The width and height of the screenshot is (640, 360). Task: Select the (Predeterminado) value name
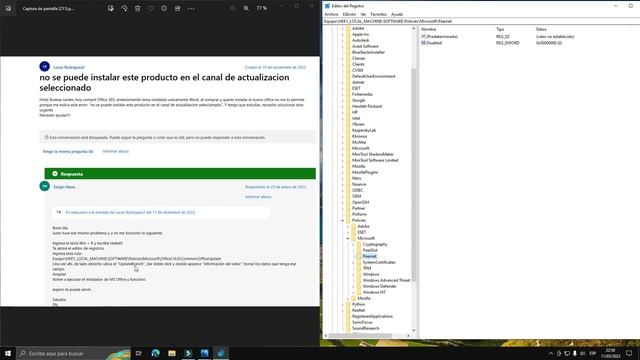pyautogui.click(x=442, y=37)
